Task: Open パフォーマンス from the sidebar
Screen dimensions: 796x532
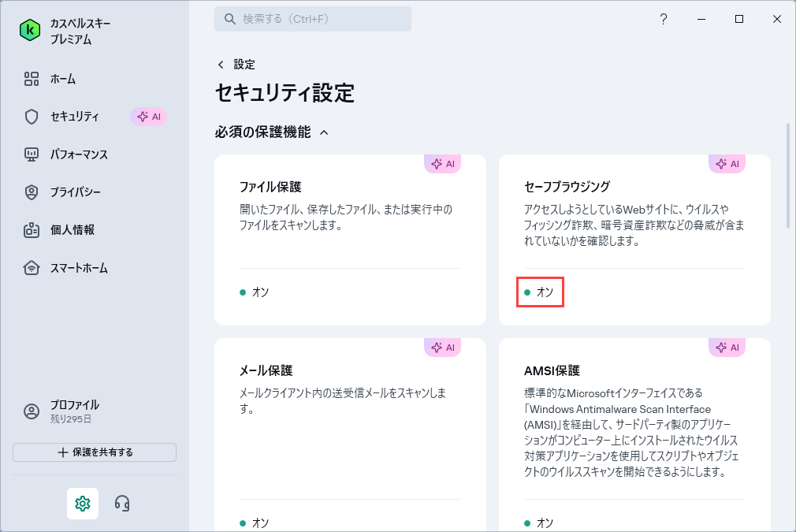Action: (x=79, y=154)
